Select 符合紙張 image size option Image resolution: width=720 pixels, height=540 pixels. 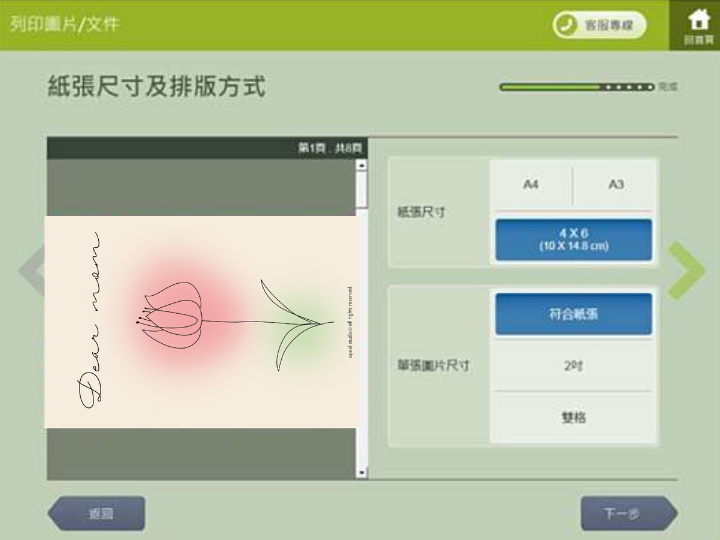click(x=573, y=314)
